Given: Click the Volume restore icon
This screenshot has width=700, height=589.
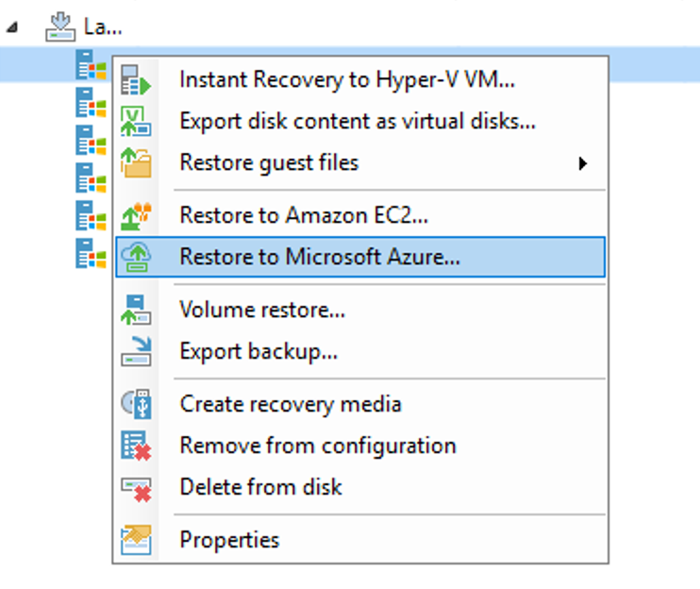Looking at the screenshot, I should coord(137,310).
